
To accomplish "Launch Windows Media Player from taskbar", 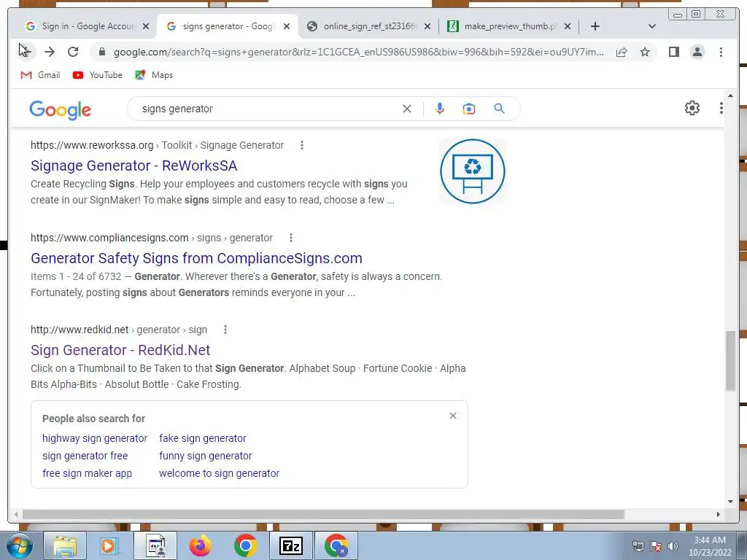I will click(x=109, y=545).
